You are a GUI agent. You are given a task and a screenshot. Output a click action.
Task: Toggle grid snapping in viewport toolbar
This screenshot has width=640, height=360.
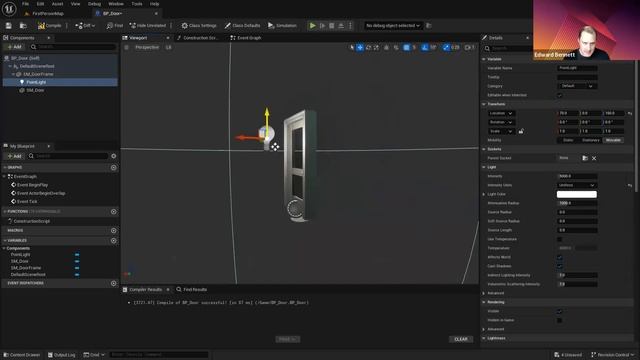(x=406, y=48)
